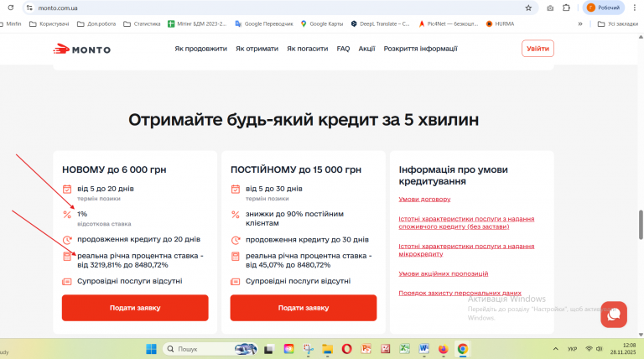The width and height of the screenshot is (644, 359).
Task: Open Snipping Tool from the taskbar
Action: tap(308, 349)
